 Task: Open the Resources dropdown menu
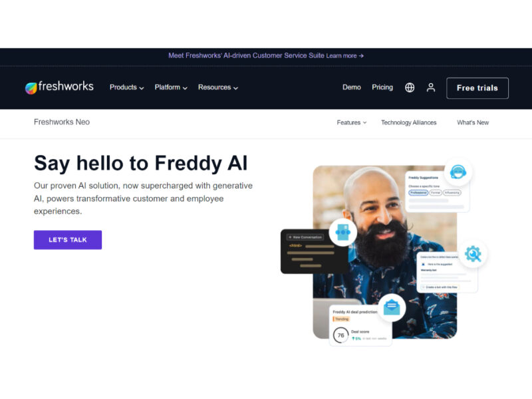click(x=218, y=88)
